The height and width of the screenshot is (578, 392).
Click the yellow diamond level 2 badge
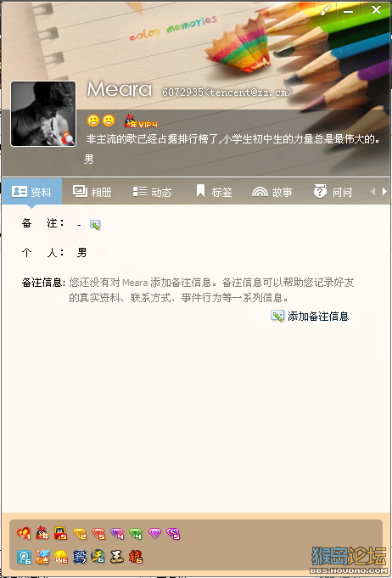coord(80,533)
